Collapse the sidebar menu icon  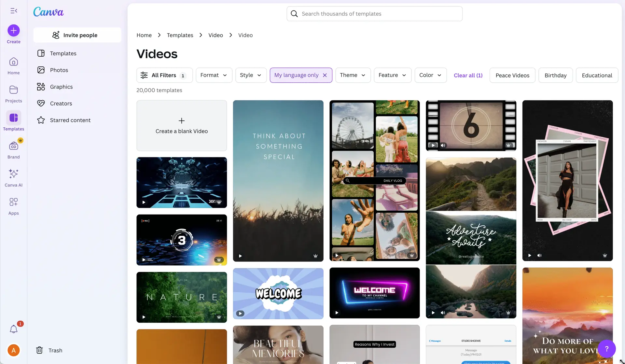(14, 11)
